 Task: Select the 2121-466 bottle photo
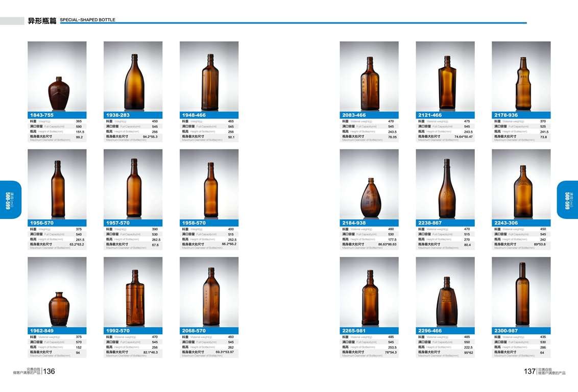click(x=445, y=76)
